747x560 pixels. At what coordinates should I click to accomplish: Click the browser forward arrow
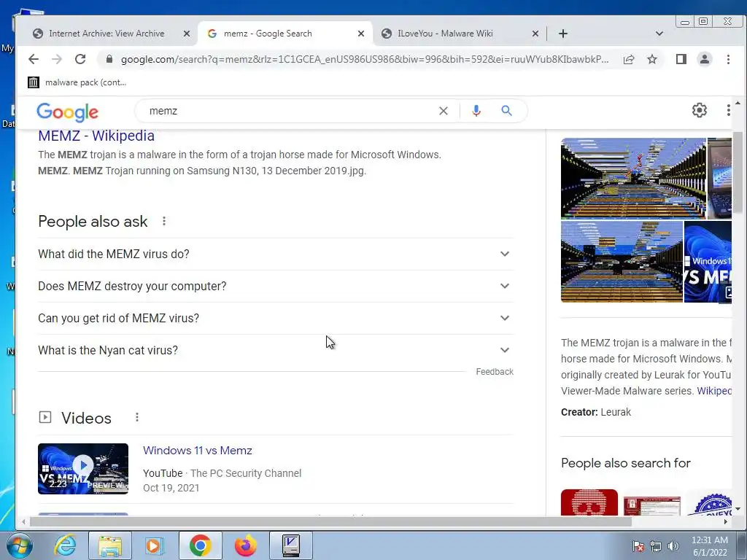pyautogui.click(x=57, y=59)
